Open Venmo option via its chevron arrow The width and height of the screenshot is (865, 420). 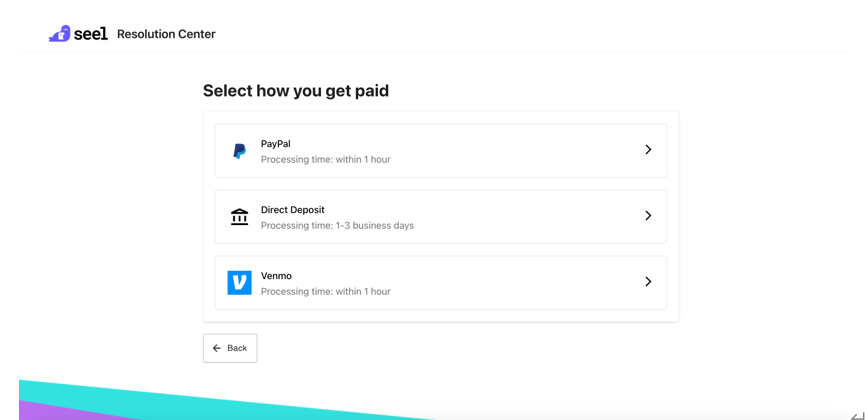click(648, 282)
